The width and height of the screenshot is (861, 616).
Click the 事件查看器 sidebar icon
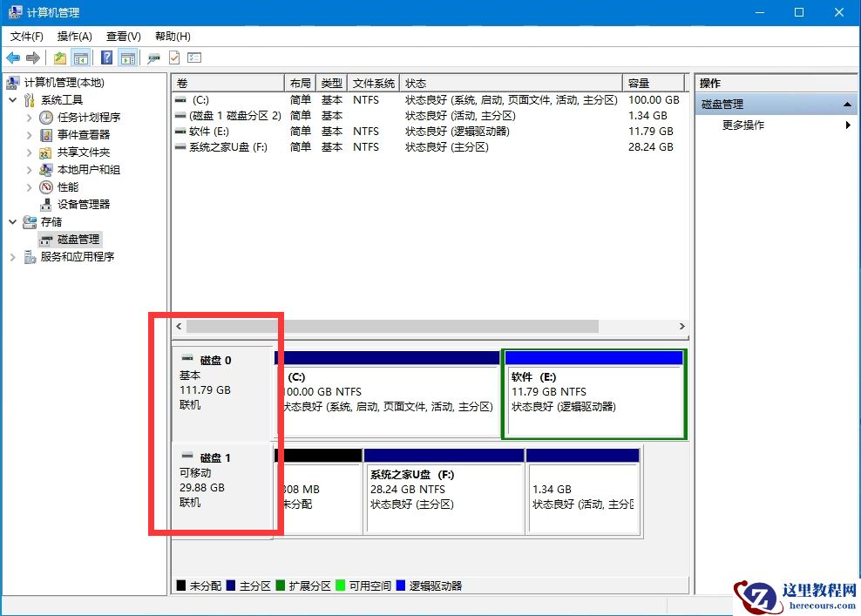[x=47, y=134]
